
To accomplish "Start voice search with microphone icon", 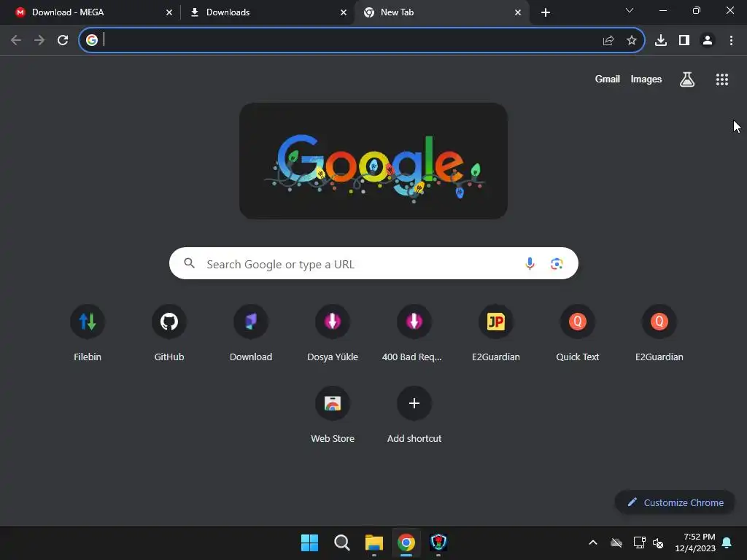I will click(530, 263).
